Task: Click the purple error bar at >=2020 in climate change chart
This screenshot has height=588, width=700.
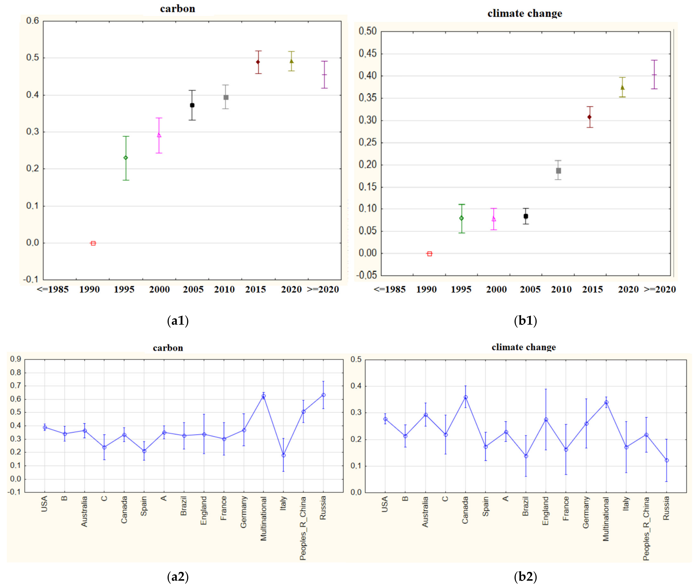Action: (654, 75)
